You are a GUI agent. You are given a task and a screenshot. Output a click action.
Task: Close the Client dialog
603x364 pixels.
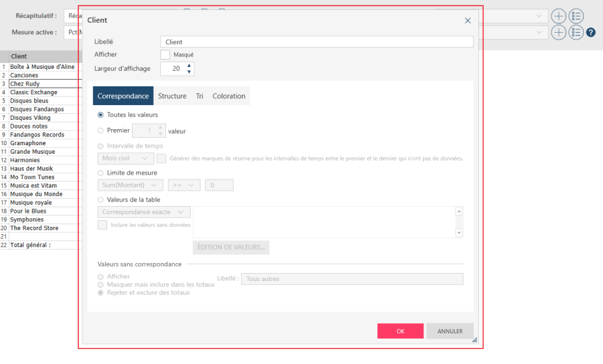(x=468, y=20)
